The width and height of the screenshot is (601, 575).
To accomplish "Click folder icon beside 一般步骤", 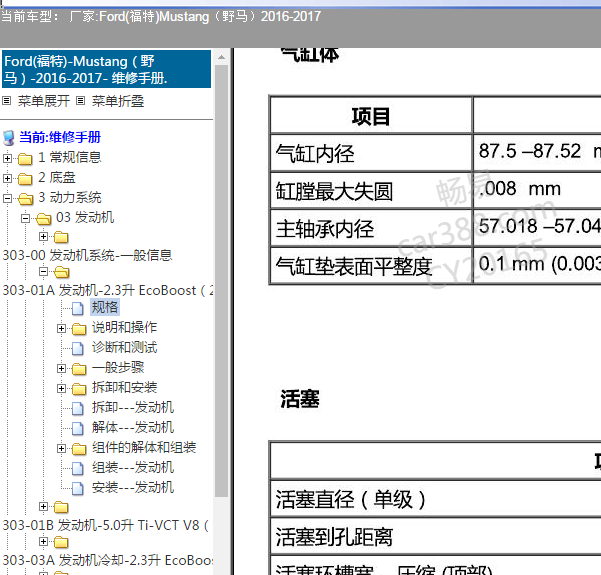I will click(x=79, y=368).
